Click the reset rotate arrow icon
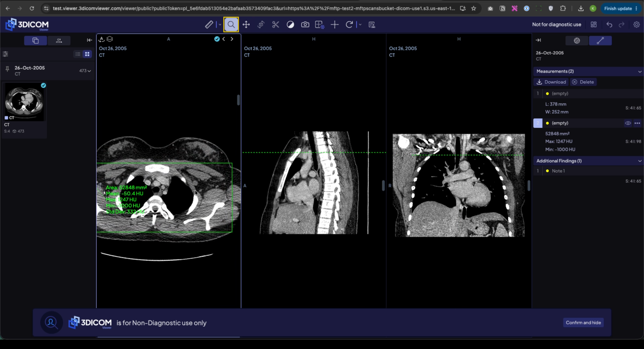 click(x=349, y=24)
